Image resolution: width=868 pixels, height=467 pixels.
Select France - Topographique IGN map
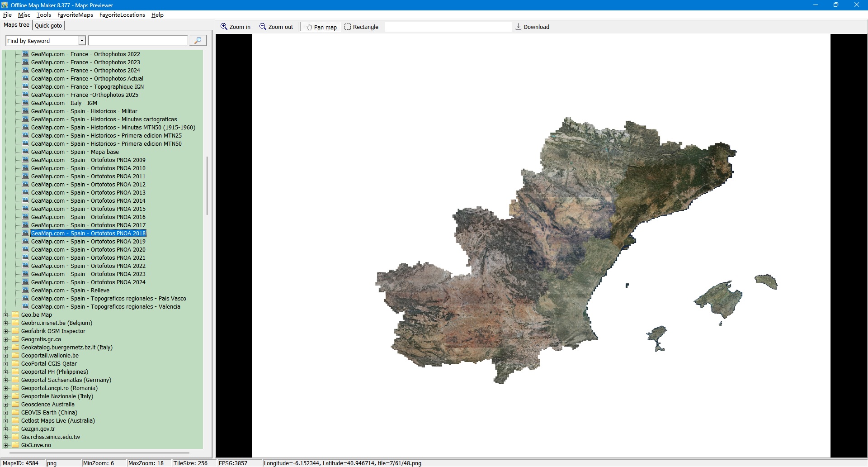pyautogui.click(x=87, y=87)
